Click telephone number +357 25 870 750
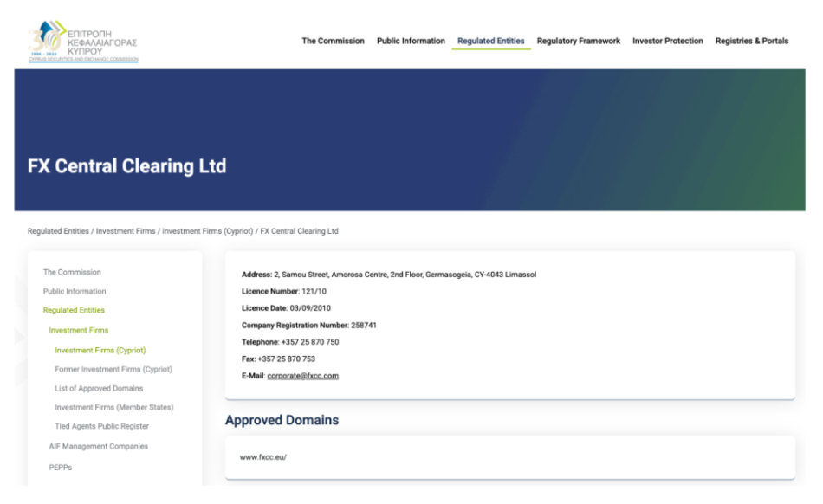823x504 pixels. (x=310, y=342)
